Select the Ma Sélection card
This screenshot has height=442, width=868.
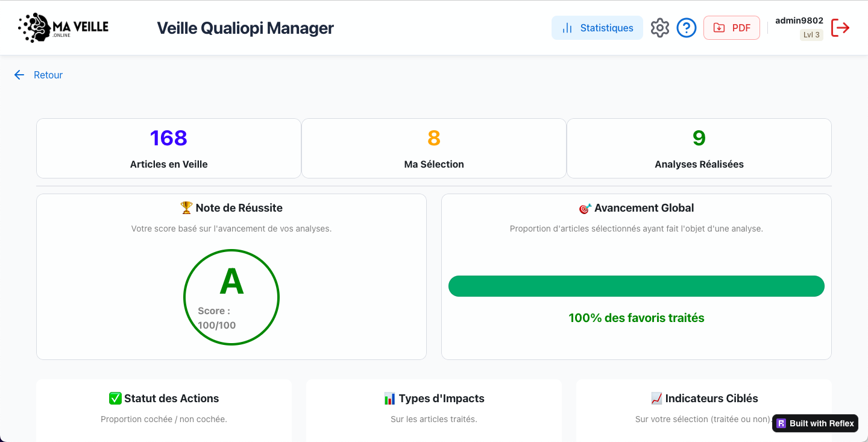[x=434, y=148]
